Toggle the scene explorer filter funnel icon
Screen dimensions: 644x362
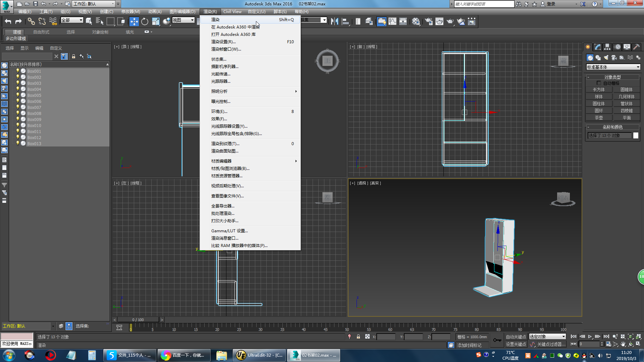(x=64, y=56)
